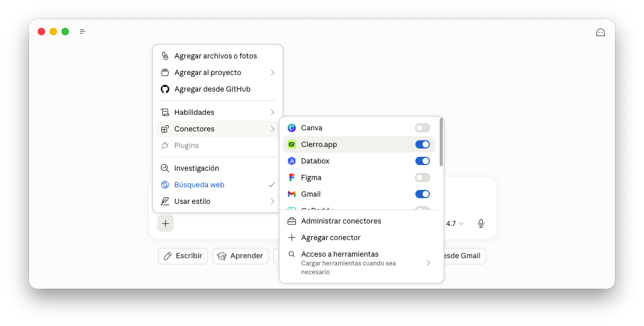Toggle the sidebar icon near window controls
The height and width of the screenshot is (326, 644).
point(83,32)
